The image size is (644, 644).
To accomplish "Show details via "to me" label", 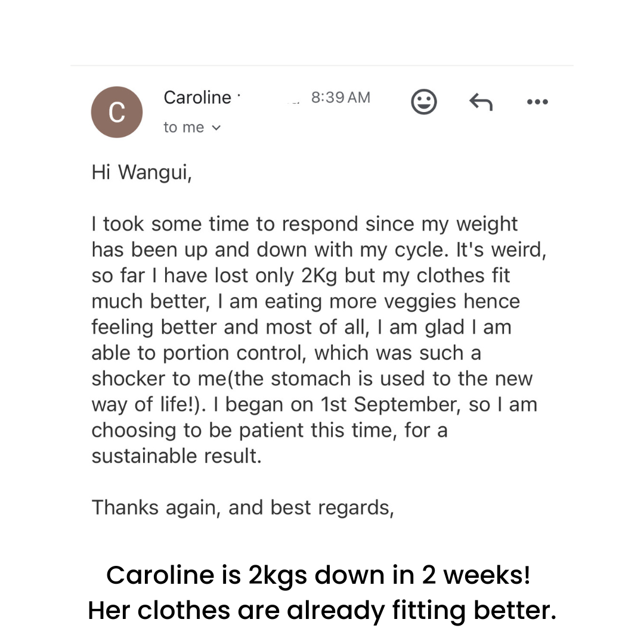I will click(184, 128).
